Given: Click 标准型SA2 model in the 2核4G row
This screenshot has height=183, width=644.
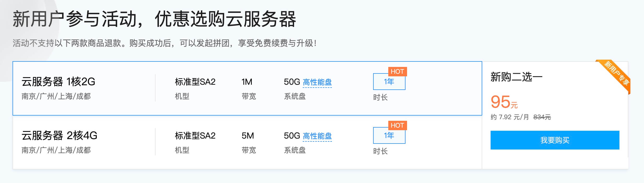Looking at the screenshot, I should (x=195, y=136).
